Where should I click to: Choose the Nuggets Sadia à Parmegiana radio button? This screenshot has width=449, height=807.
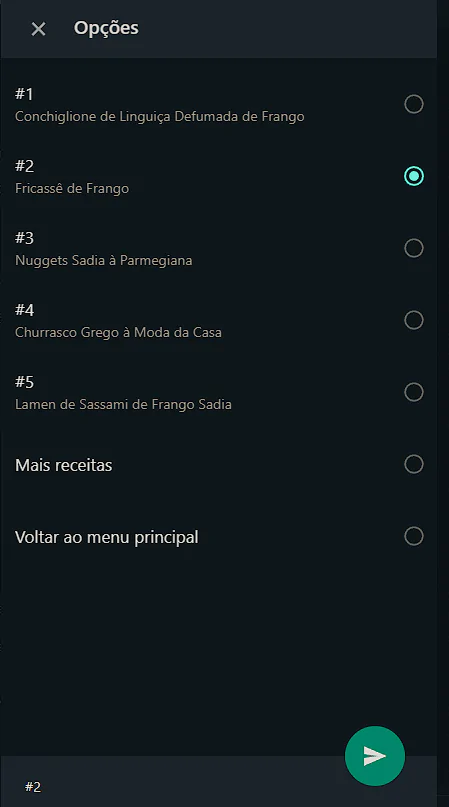coord(413,248)
